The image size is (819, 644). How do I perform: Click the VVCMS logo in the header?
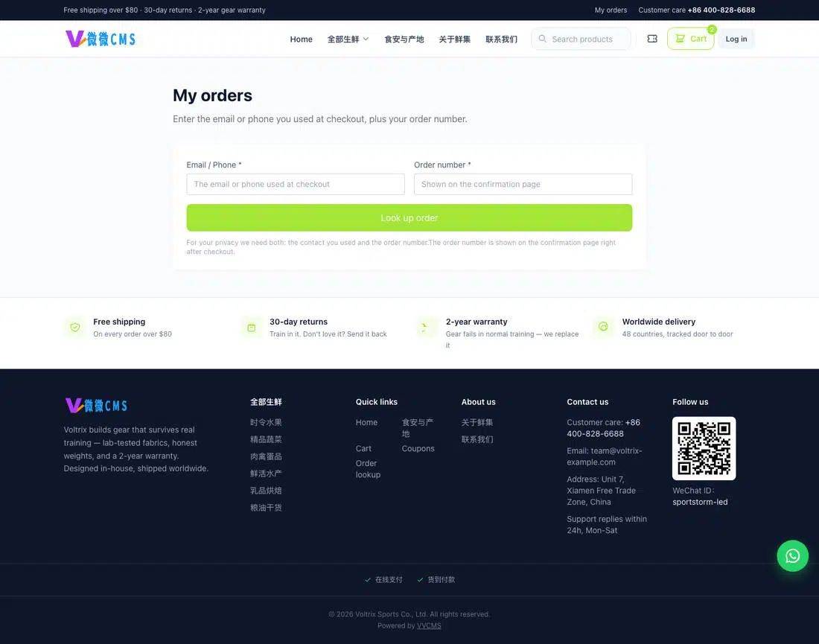(101, 39)
